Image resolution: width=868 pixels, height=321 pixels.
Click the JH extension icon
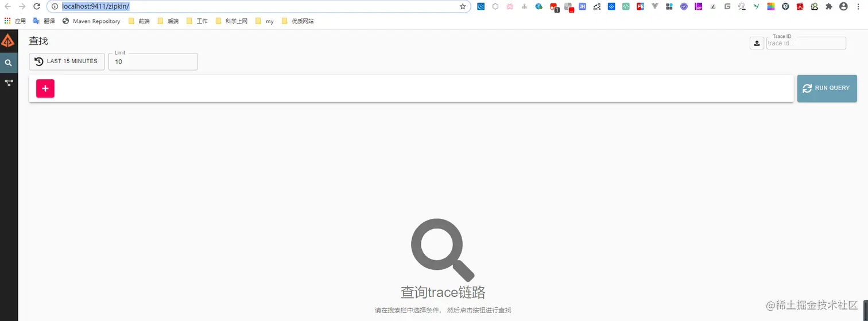pos(582,6)
